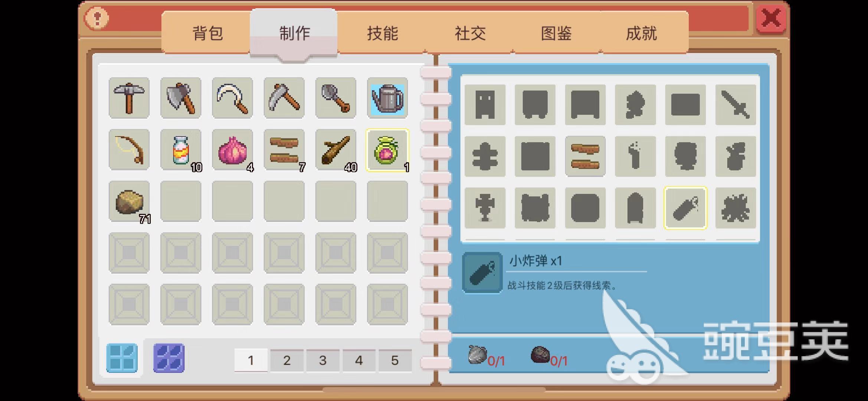Select the pickaxe tool in inventory
The height and width of the screenshot is (401, 868).
pos(129,98)
